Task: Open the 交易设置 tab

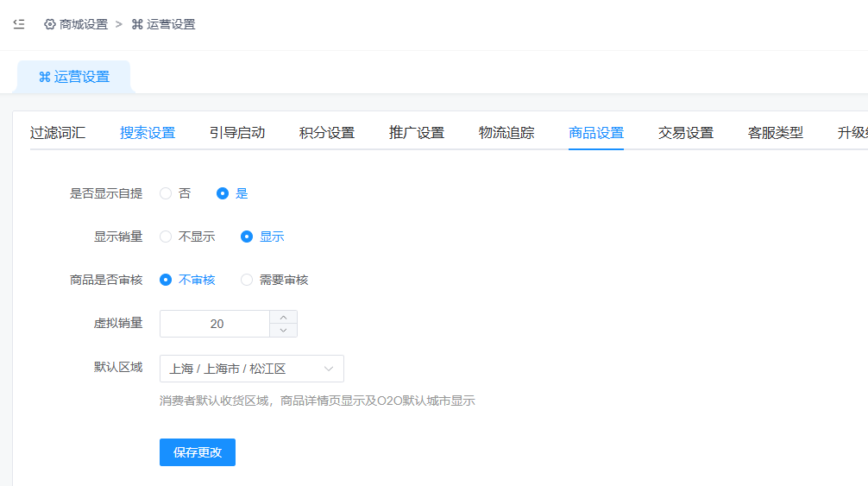Action: 686,133
